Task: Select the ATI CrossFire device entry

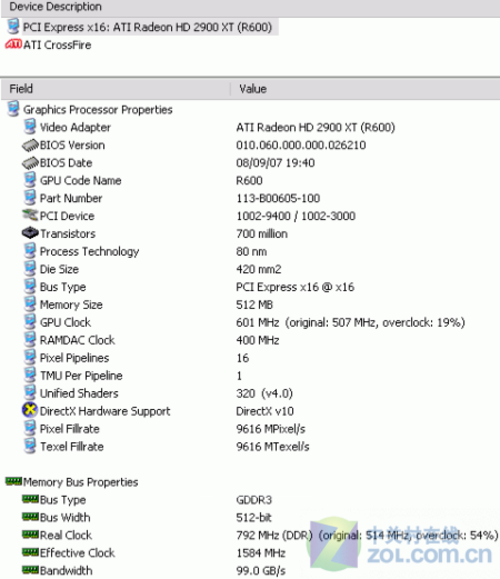Action: tap(57, 45)
